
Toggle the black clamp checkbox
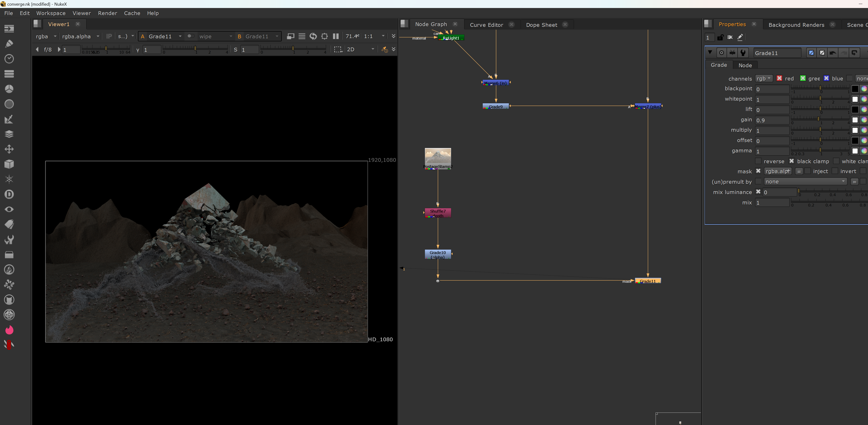(x=791, y=161)
